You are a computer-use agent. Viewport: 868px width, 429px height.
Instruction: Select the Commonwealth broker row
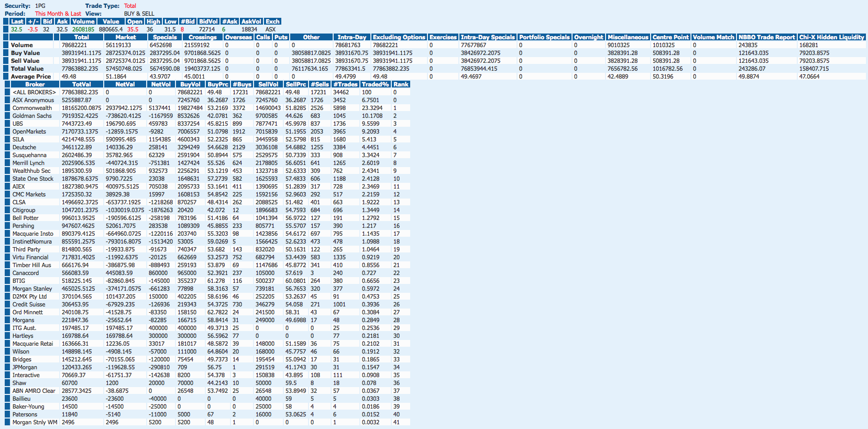tap(207, 108)
